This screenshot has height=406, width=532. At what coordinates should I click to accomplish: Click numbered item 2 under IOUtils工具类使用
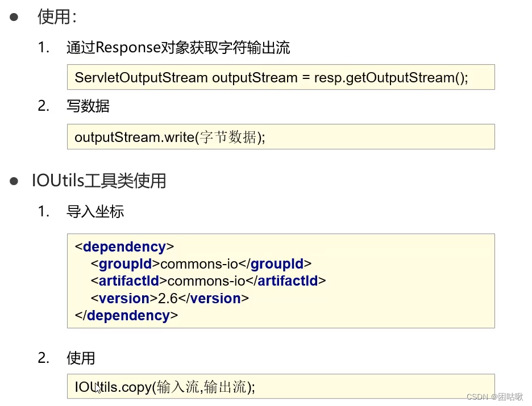[44, 358]
